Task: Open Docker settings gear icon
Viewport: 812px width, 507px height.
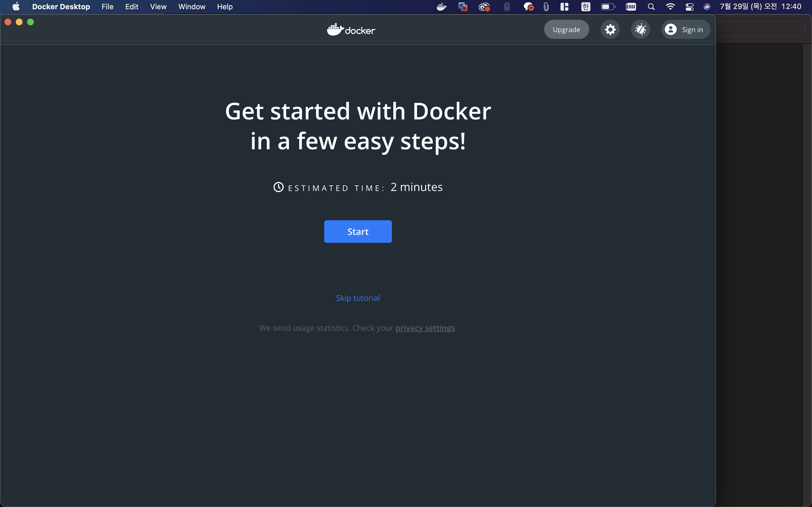Action: (x=610, y=30)
